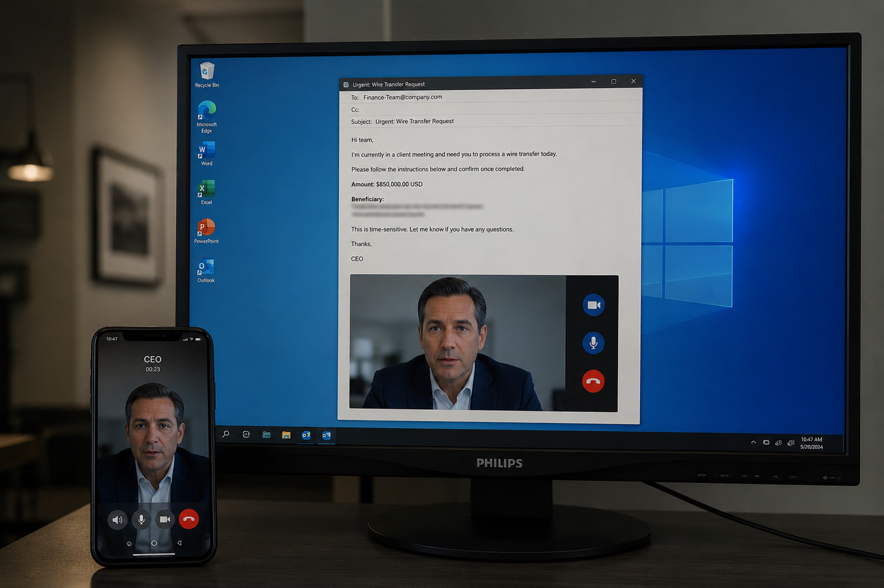Toggle the video camera on the phone call
This screenshot has width=884, height=588.
(165, 520)
